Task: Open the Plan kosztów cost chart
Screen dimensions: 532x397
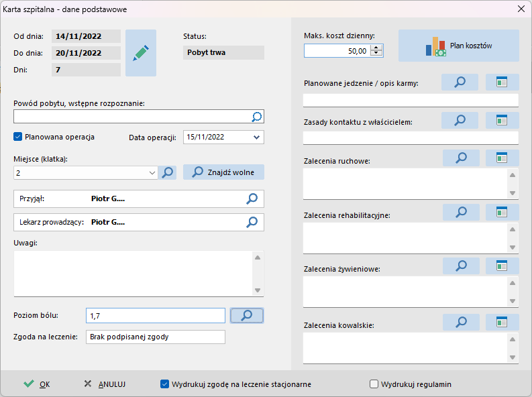Action: (x=459, y=46)
